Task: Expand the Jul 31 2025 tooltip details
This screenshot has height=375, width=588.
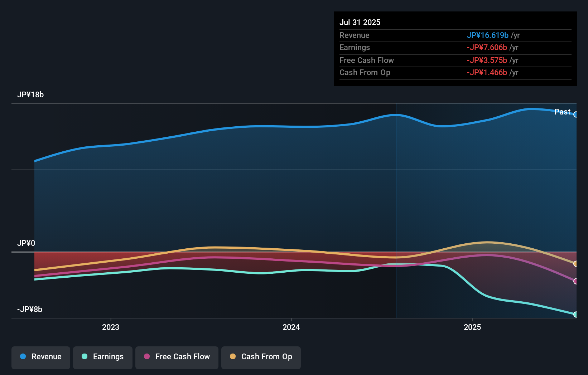Action: click(x=360, y=22)
